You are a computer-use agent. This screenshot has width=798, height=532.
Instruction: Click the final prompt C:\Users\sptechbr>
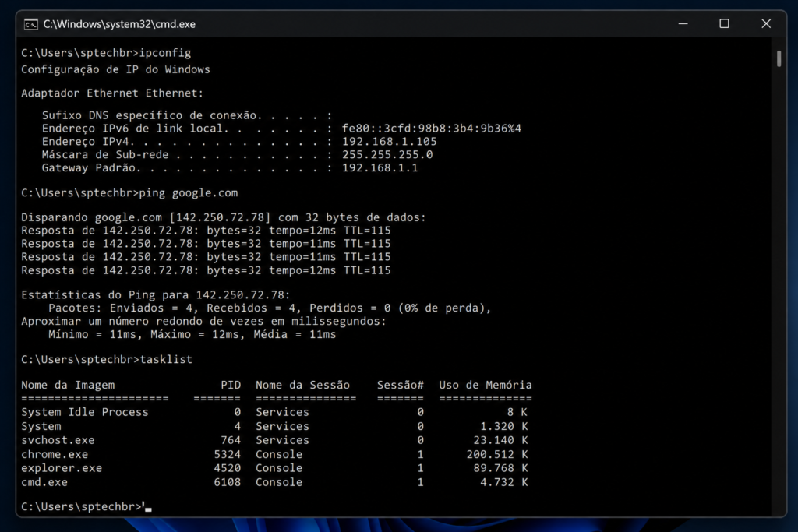81,506
